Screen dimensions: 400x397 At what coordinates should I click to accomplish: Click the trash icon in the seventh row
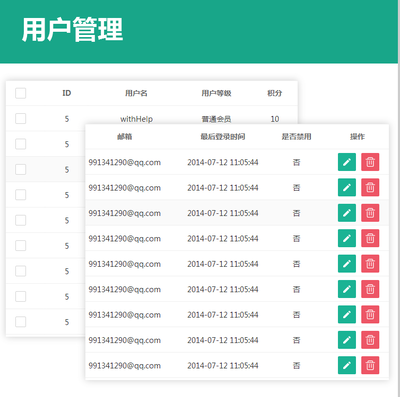pos(370,314)
